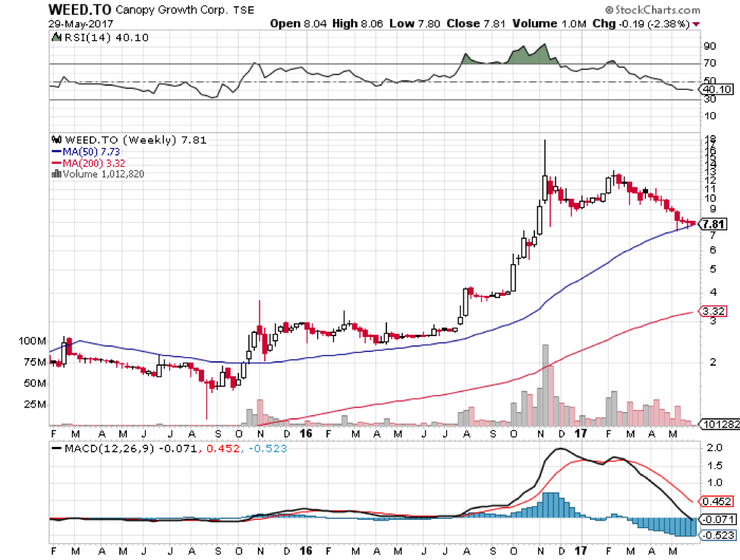The width and height of the screenshot is (740, 560).
Task: Click the 17 year marker on price axis
Action: [581, 433]
